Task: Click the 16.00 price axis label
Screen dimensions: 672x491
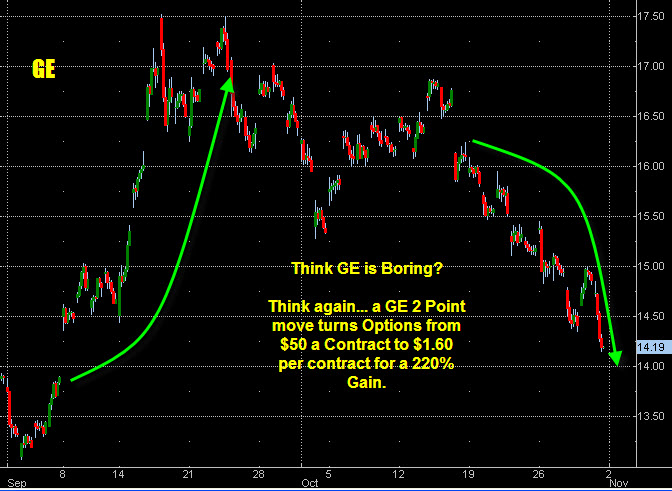Action: tap(650, 166)
